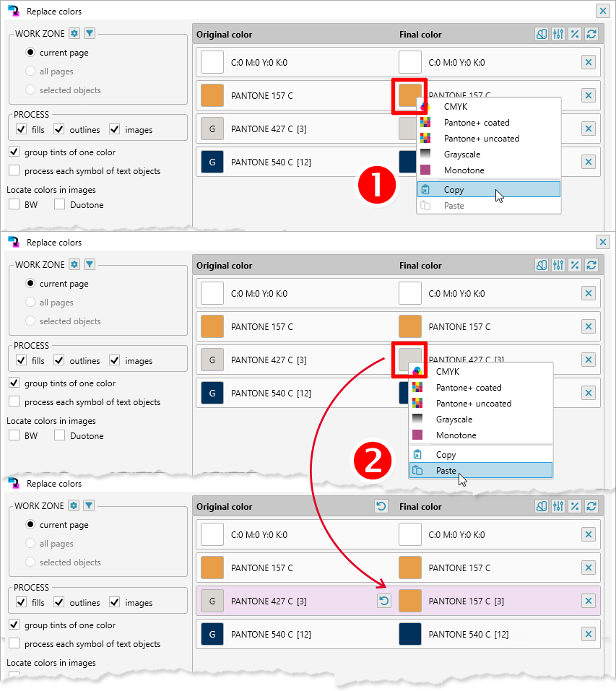Click the percent tint icon, top panel
This screenshot has height=691, width=616.
(575, 34)
